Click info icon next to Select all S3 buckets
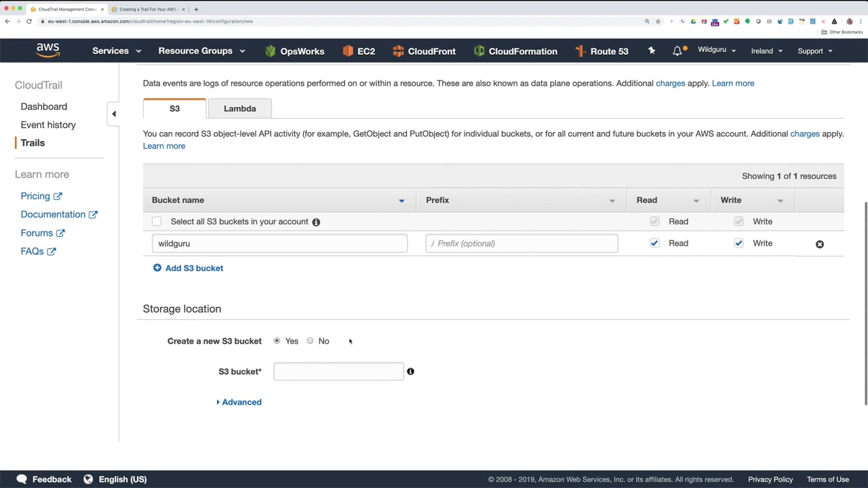Image resolution: width=868 pixels, height=488 pixels. coord(316,222)
